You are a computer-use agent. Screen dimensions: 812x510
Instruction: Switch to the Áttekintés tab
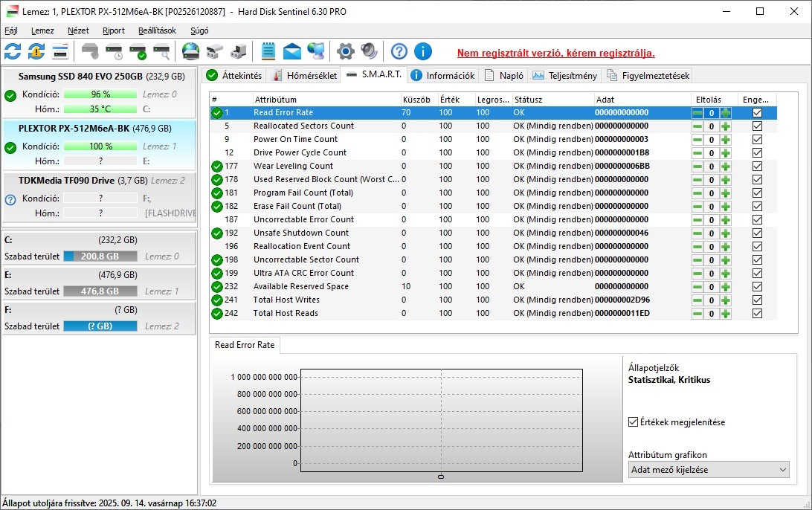234,76
